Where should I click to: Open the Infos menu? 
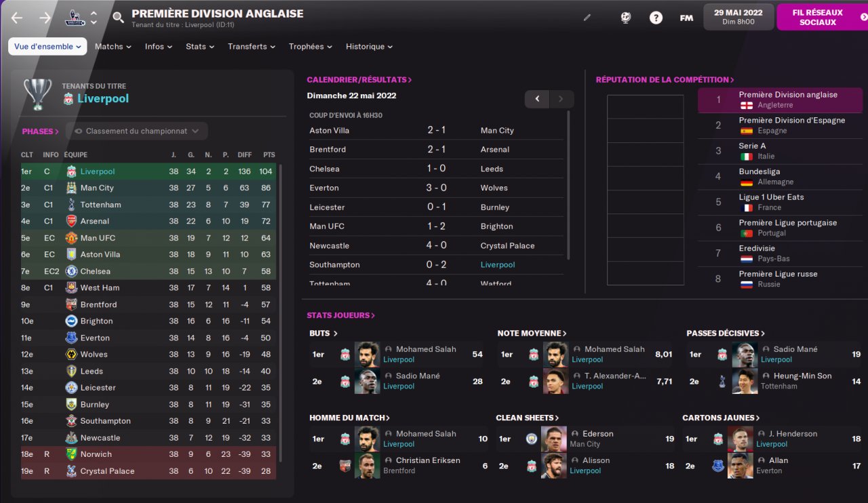coord(159,46)
